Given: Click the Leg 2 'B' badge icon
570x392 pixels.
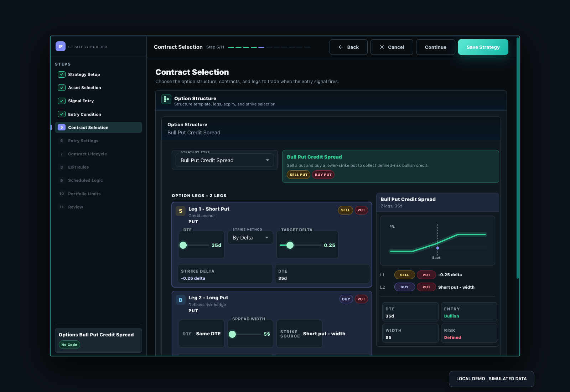Looking at the screenshot, I should (x=181, y=300).
